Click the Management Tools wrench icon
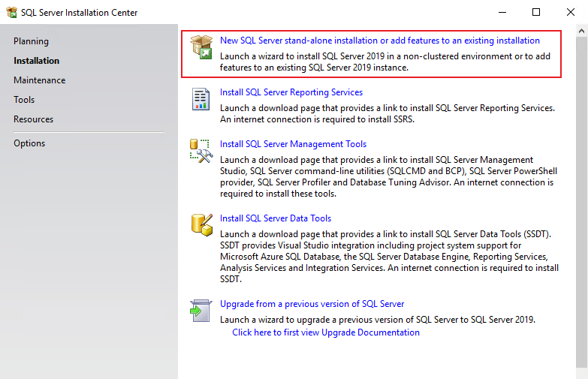Screen dimensions: 588x379 [201, 151]
